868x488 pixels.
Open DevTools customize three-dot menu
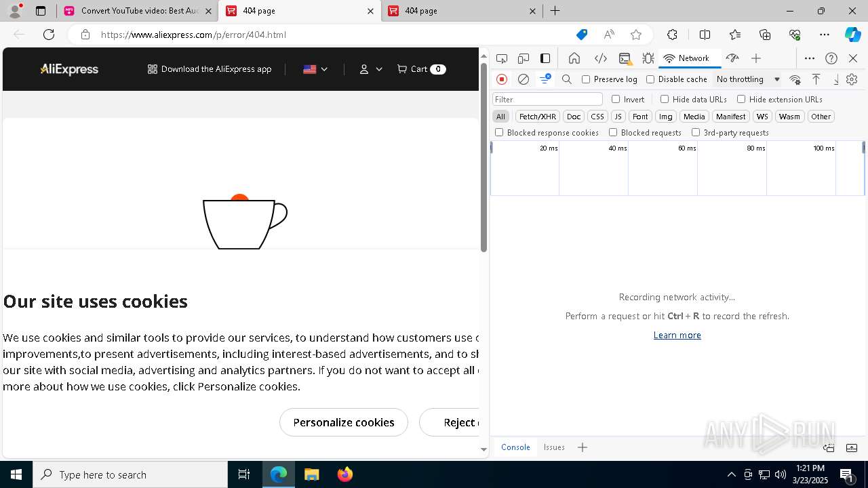pos(810,58)
